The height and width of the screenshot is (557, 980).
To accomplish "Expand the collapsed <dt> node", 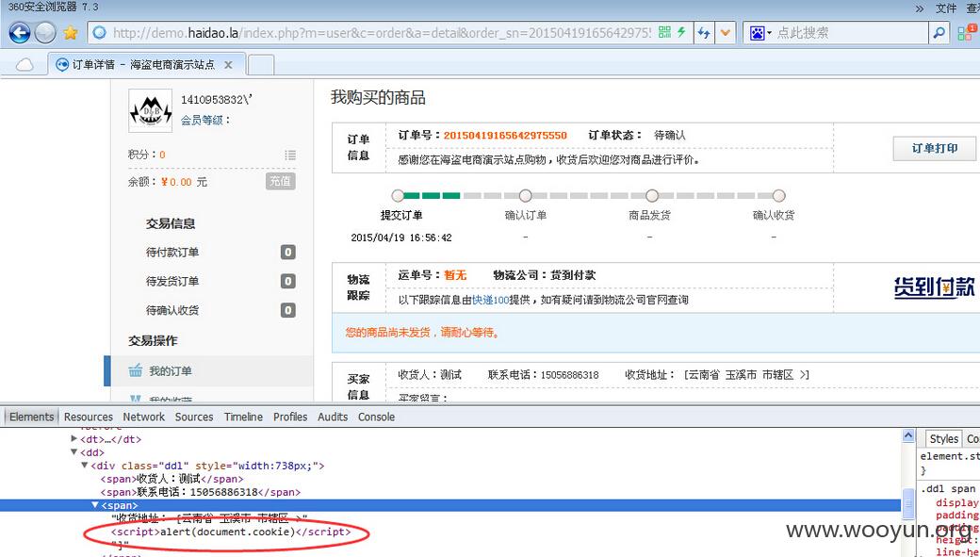I will [74, 439].
